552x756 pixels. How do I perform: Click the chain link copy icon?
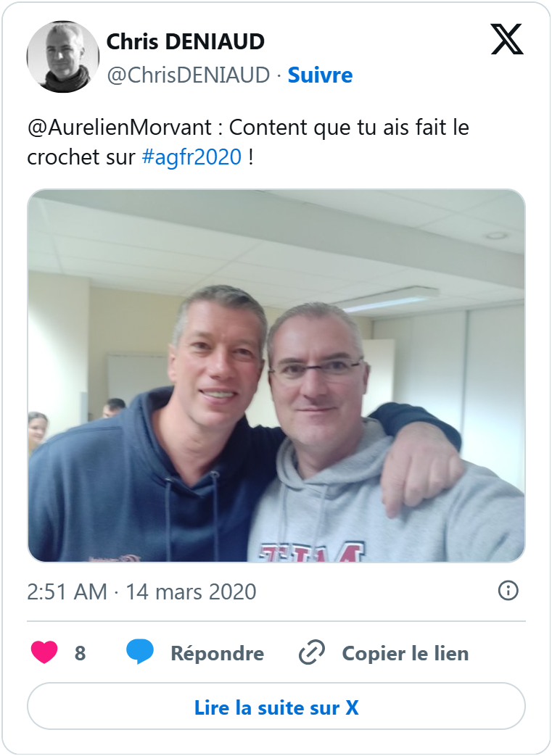tap(312, 653)
